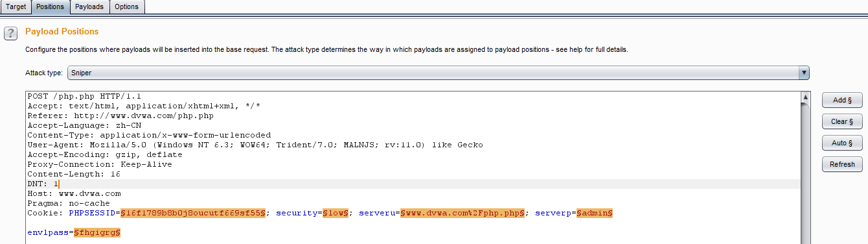
Task: Click the highlighted serveru payload value
Action: pyautogui.click(x=463, y=213)
